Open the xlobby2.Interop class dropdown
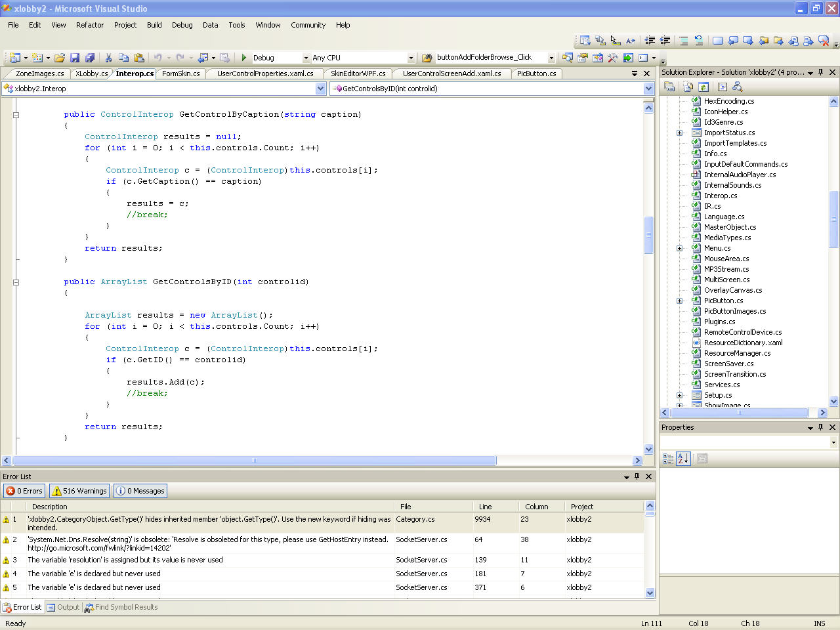 click(x=320, y=89)
